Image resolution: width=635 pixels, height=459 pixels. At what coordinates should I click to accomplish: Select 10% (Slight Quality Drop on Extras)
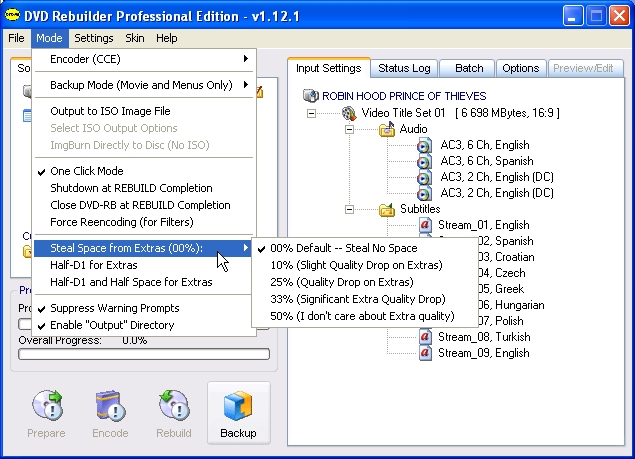365,265
